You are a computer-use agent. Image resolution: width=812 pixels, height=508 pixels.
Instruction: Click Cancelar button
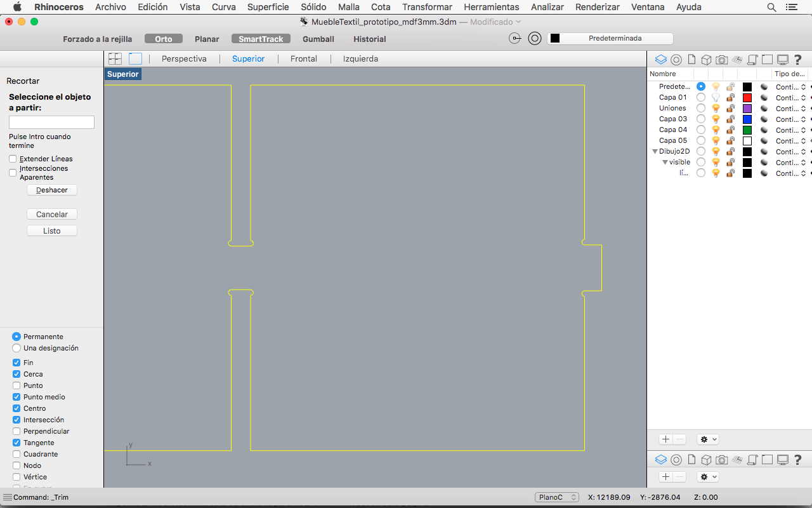(52, 214)
